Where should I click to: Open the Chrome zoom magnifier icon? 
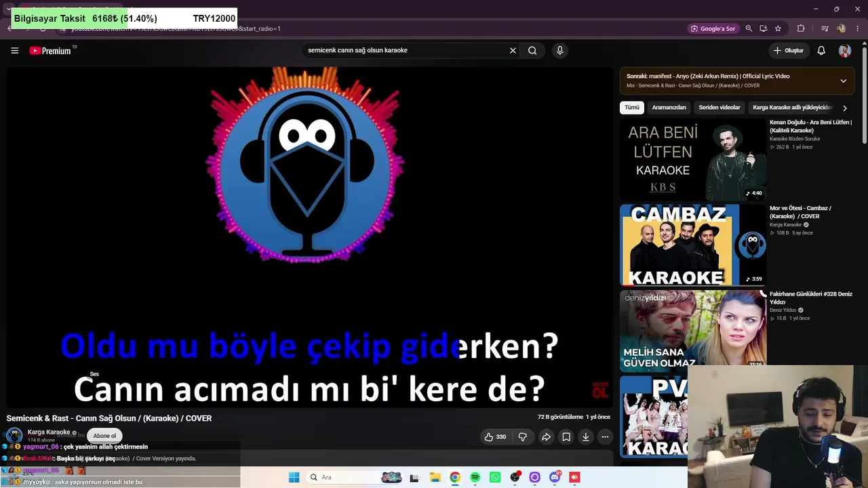(x=749, y=28)
